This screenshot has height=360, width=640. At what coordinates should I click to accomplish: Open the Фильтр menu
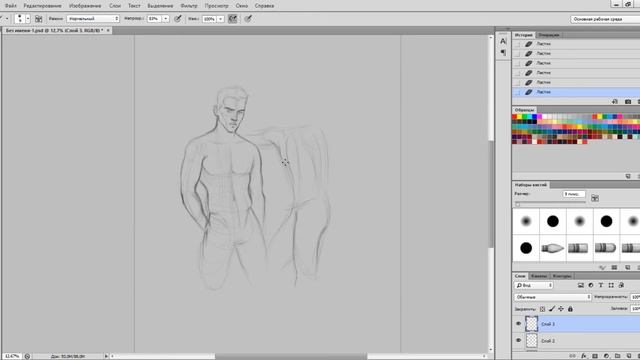click(189, 6)
